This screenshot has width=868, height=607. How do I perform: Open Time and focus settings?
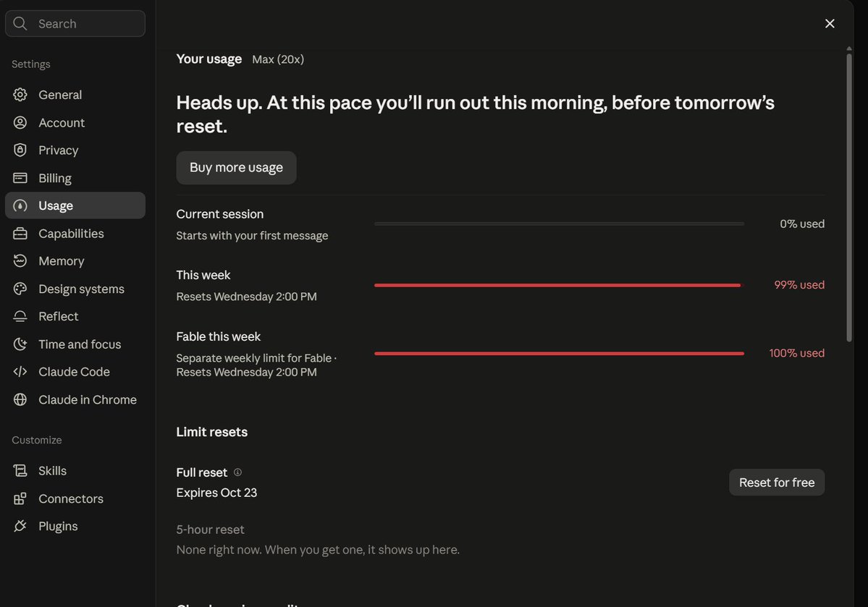tap(75, 344)
